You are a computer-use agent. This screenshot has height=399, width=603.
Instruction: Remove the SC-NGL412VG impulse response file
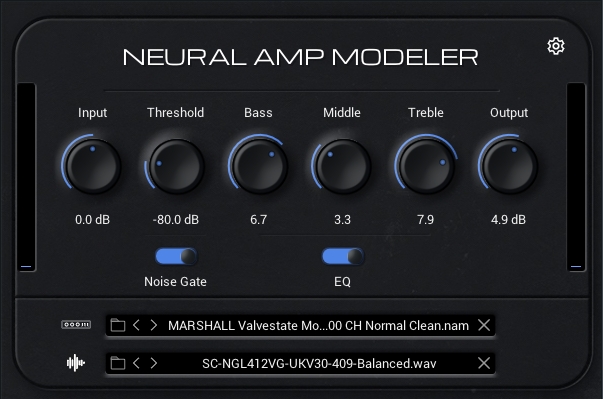tap(484, 363)
